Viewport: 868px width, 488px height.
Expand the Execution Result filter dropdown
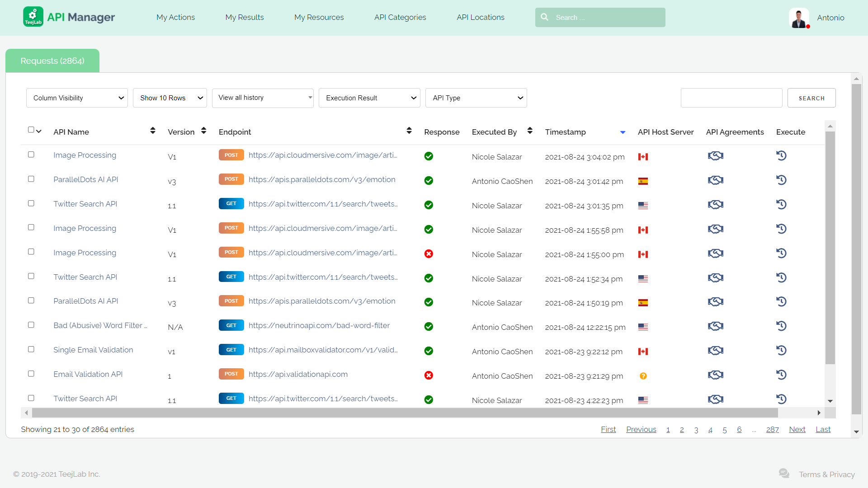[369, 98]
